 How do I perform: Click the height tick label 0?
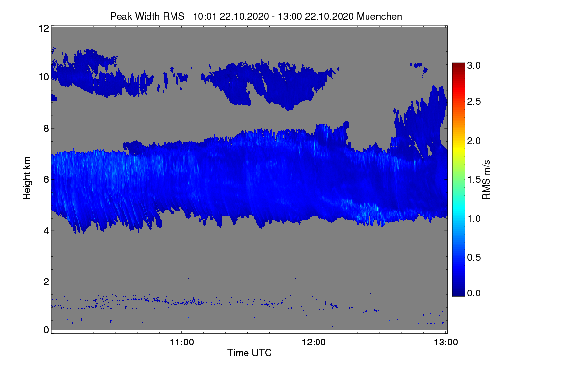click(x=46, y=330)
